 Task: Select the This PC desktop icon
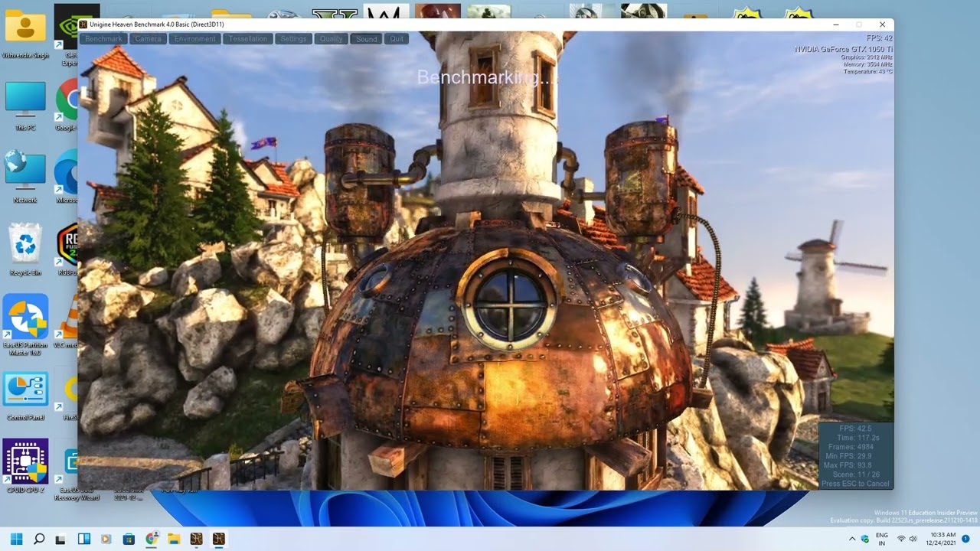click(x=25, y=106)
